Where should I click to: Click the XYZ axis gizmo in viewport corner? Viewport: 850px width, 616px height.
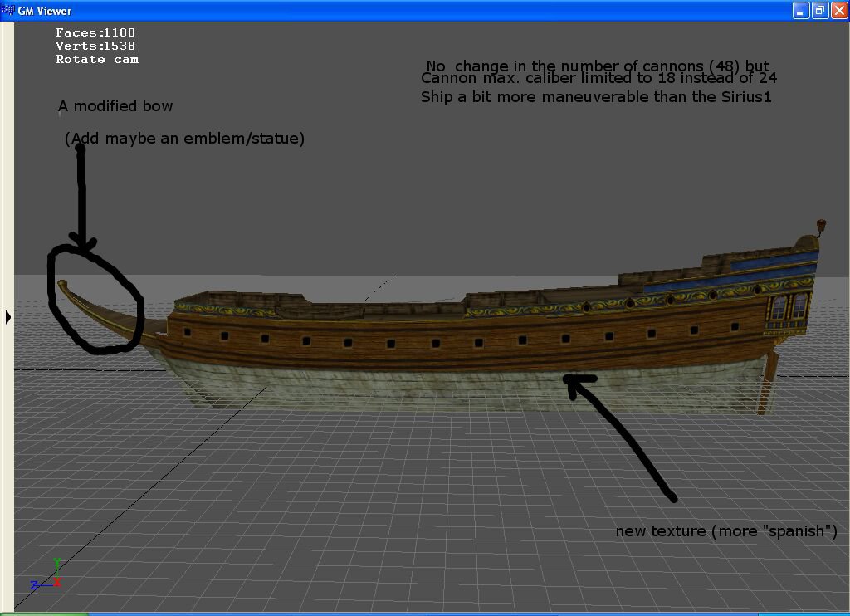click(x=46, y=576)
